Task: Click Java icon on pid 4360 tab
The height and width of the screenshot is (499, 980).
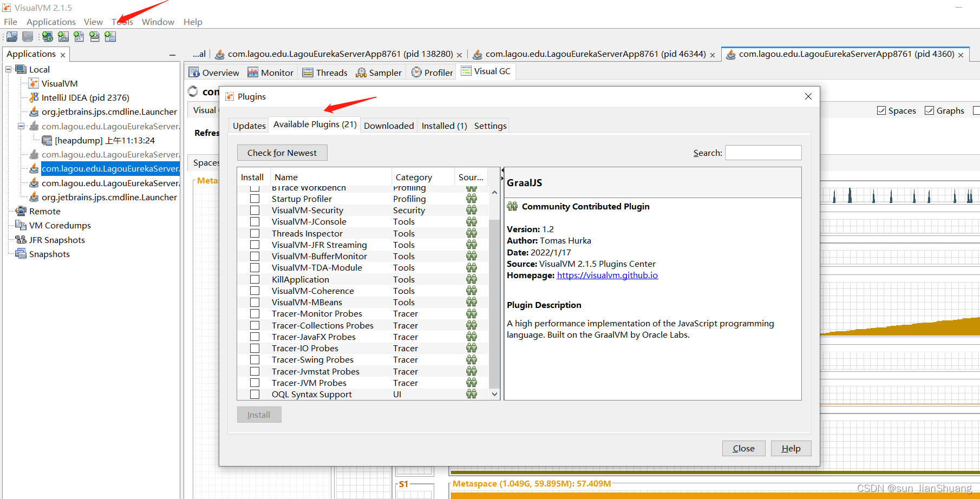Action: (x=730, y=54)
